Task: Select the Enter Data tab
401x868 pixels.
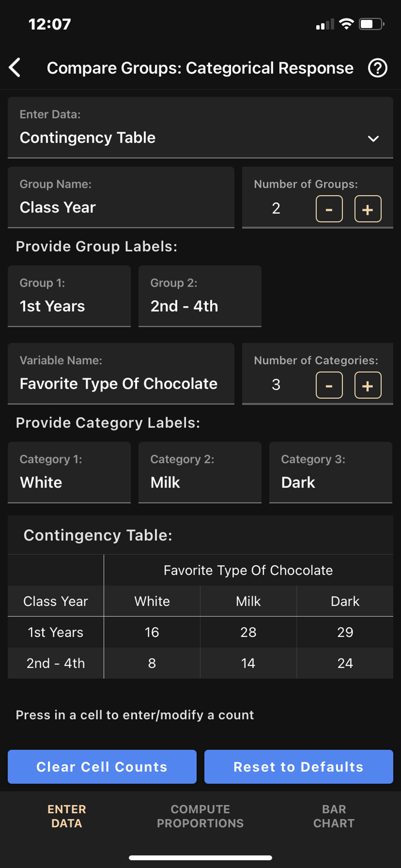Action: pyautogui.click(x=67, y=816)
